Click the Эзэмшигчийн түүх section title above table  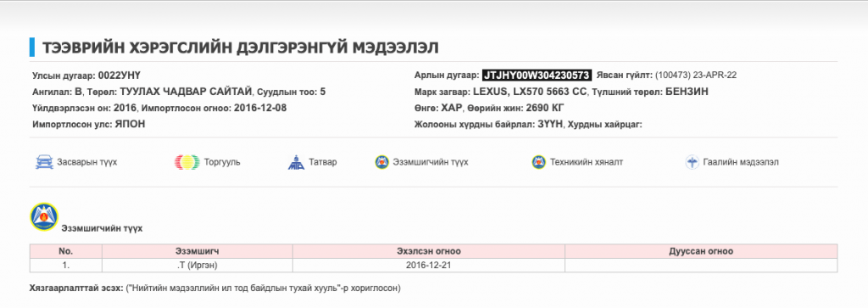(102, 228)
